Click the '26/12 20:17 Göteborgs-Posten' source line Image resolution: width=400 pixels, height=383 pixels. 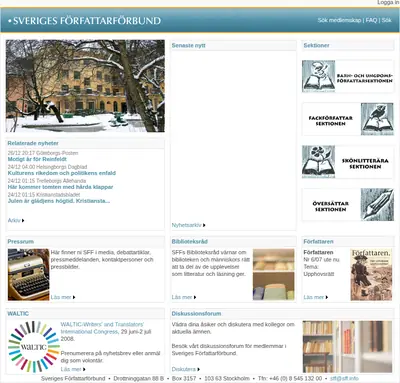(x=43, y=153)
